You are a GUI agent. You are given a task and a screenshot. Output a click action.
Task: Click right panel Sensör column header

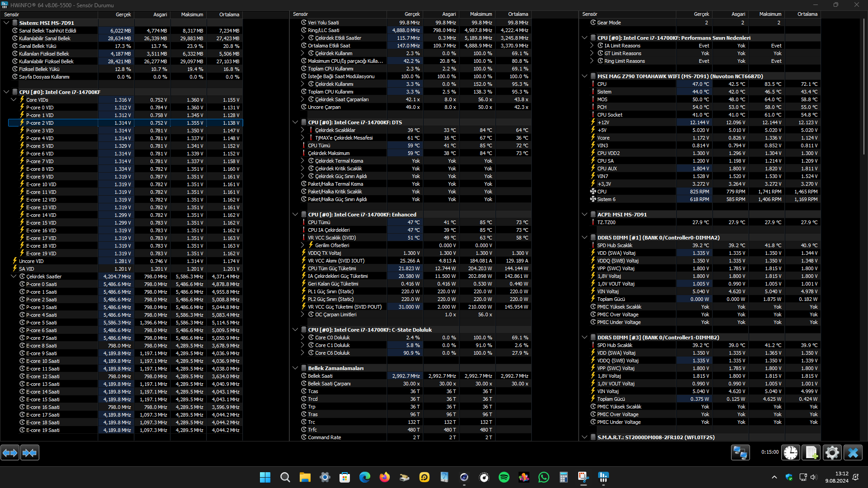click(x=627, y=14)
